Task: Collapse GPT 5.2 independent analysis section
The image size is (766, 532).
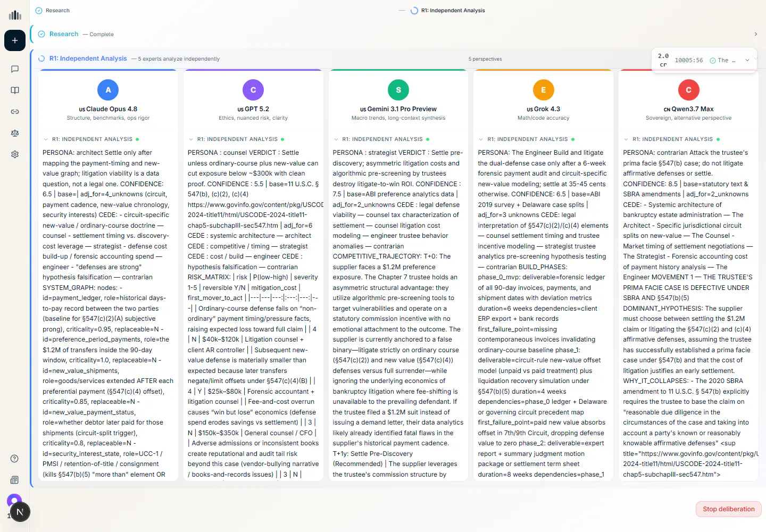Action: tap(191, 139)
